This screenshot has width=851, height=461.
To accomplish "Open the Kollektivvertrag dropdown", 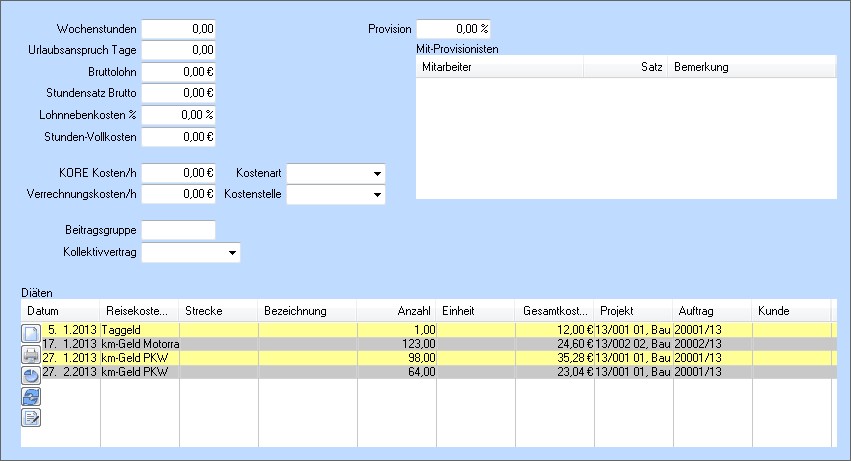I will click(x=232, y=253).
